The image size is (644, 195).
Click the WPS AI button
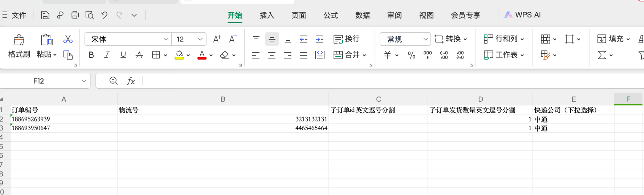pyautogui.click(x=522, y=15)
